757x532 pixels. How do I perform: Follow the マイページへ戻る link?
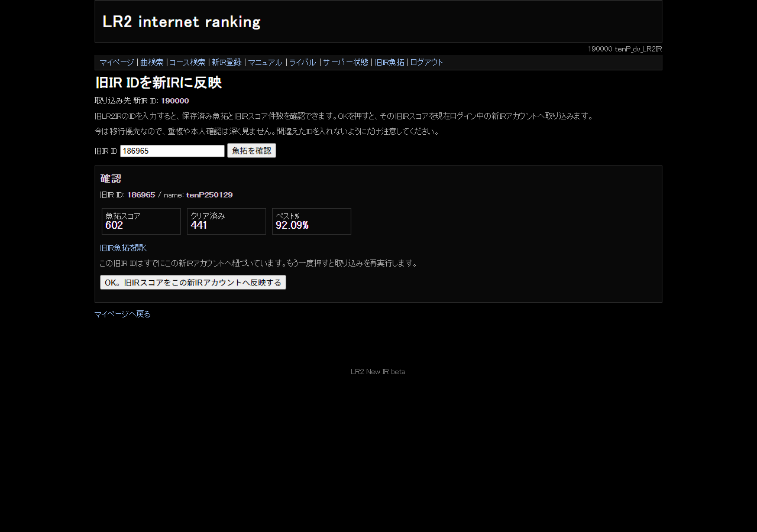[122, 314]
